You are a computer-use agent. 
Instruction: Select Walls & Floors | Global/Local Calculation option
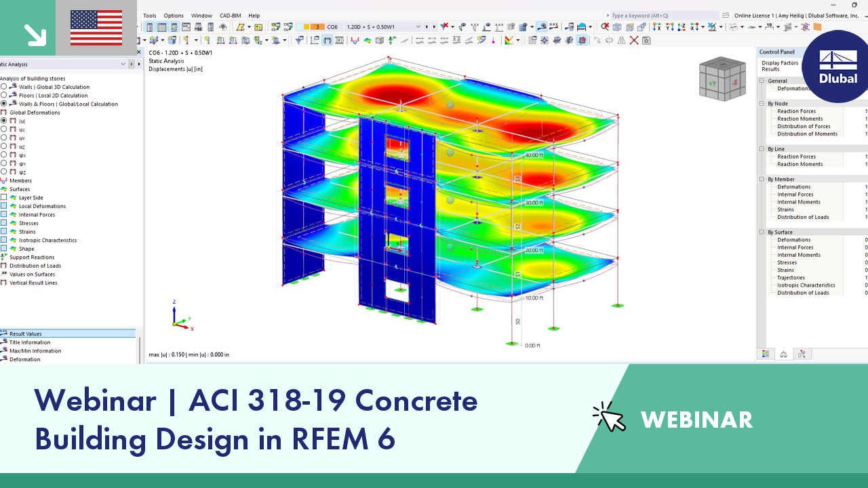click(4, 104)
